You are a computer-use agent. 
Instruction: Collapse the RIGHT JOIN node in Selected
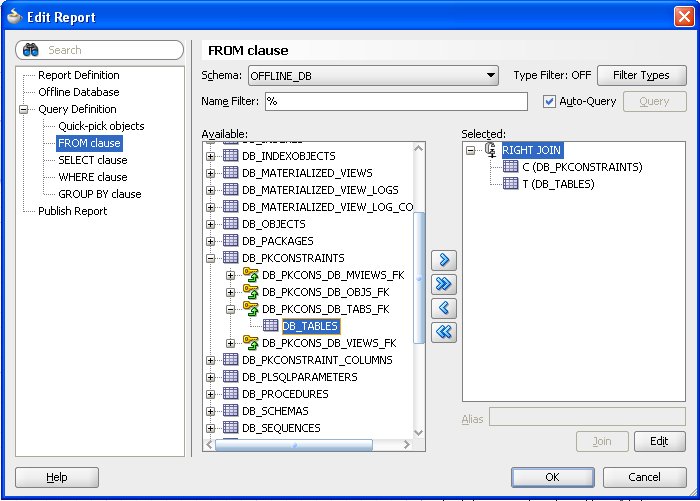click(x=471, y=150)
